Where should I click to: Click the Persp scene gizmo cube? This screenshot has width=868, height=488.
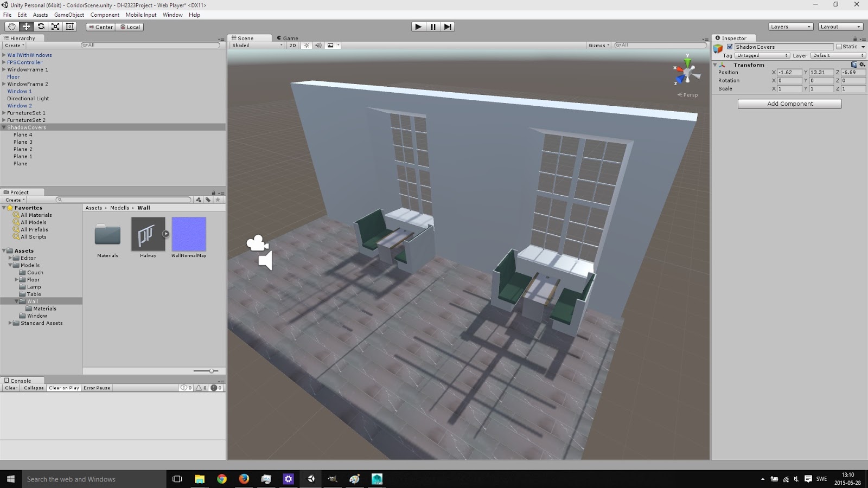(x=688, y=71)
